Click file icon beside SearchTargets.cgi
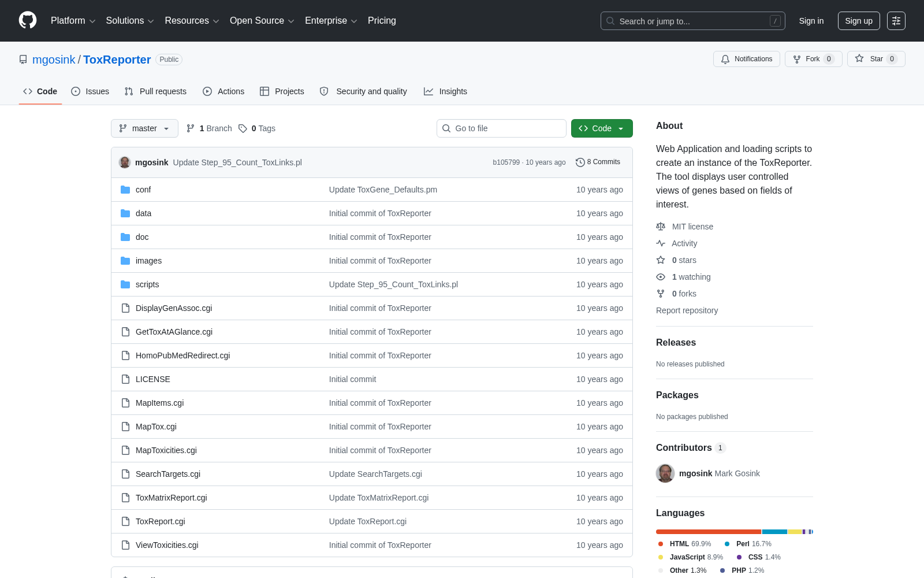Screen dimensions: 924x578 point(125,474)
